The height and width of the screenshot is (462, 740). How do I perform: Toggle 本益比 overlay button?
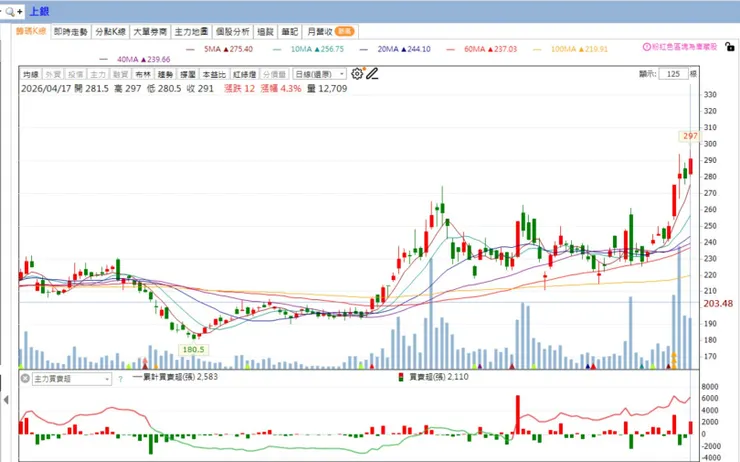pyautogui.click(x=214, y=75)
